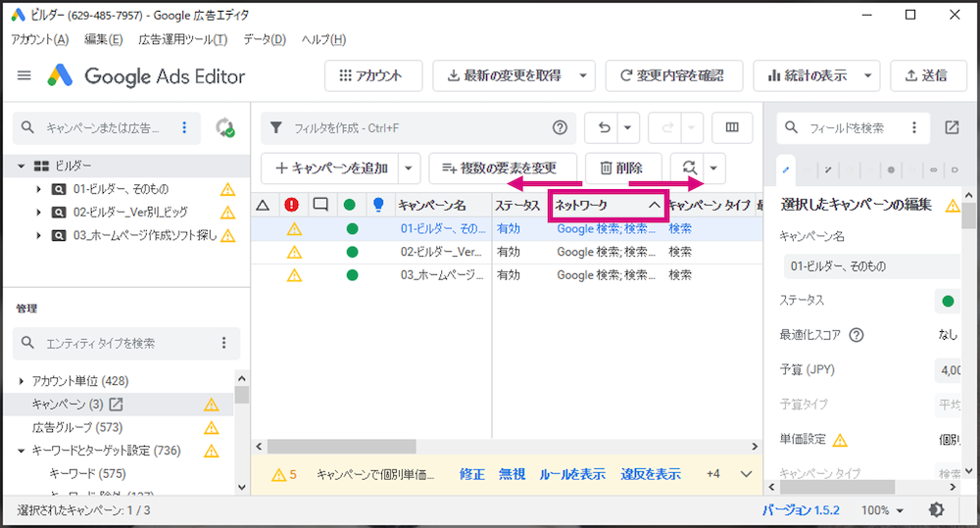Expand アカウント単位 (428) entity group
The width and height of the screenshot is (980, 528).
coord(22,380)
